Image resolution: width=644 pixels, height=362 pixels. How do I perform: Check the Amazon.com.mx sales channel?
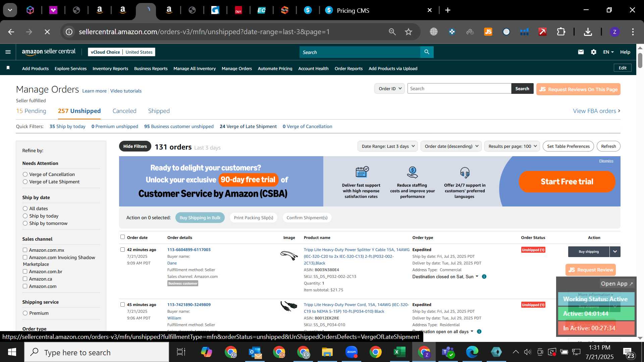[25, 250]
